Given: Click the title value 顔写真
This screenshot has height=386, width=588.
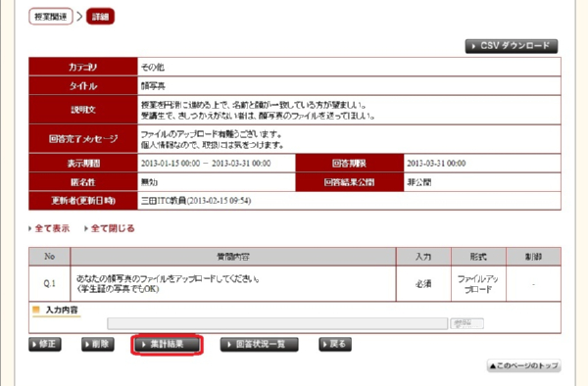Looking at the screenshot, I should (x=153, y=86).
